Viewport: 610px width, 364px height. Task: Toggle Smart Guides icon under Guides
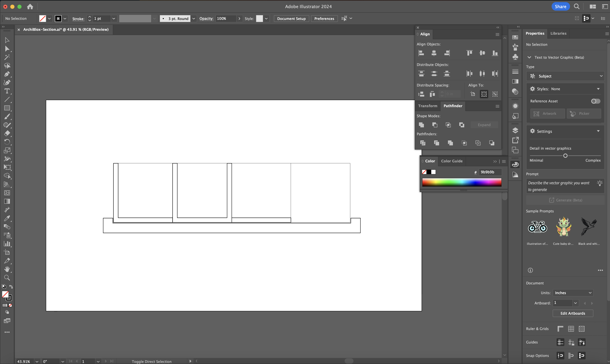[x=582, y=342]
